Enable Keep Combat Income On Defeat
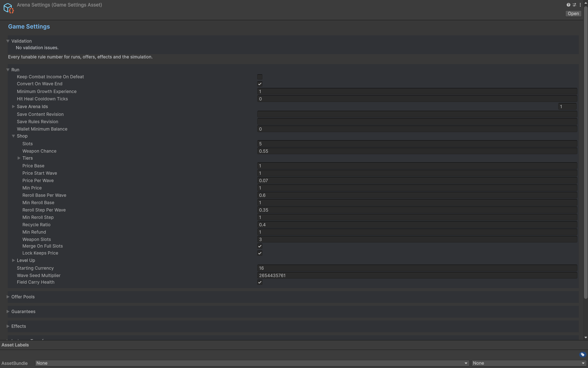Screen dimensions: 588x368 click(260, 77)
